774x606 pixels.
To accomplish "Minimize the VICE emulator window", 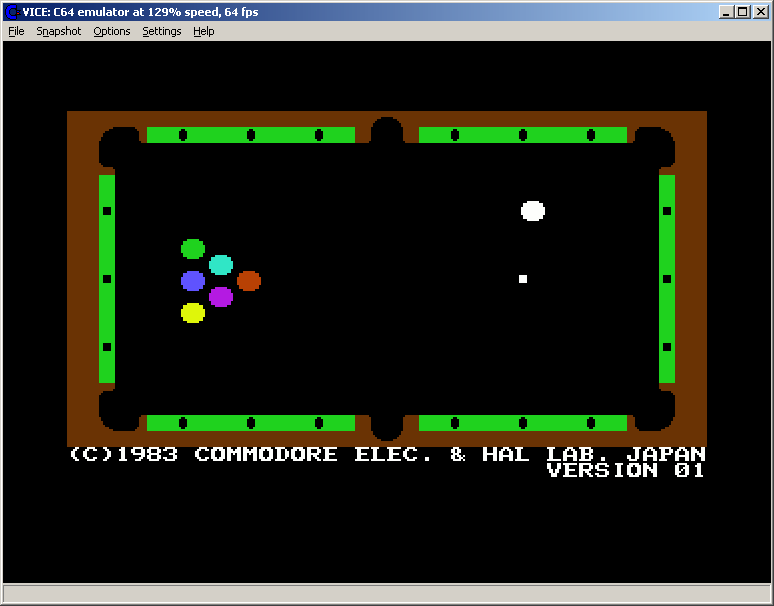I will click(725, 12).
